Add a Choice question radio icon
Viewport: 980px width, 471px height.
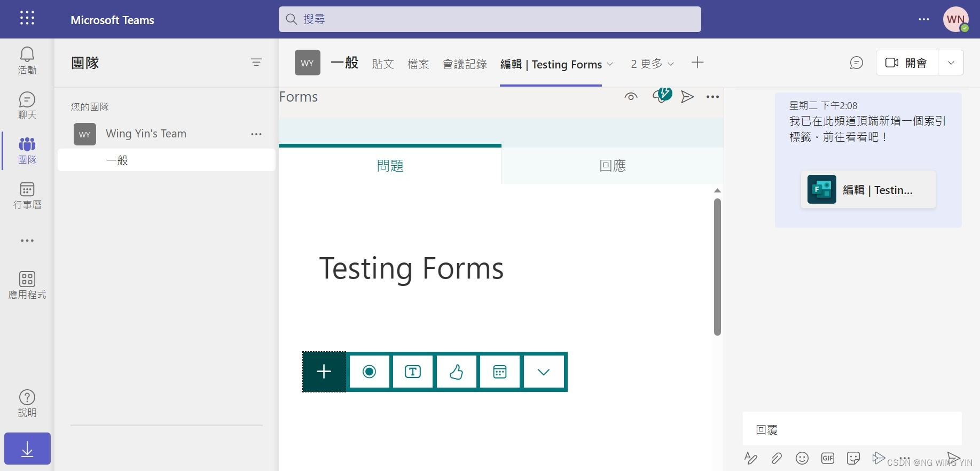pyautogui.click(x=369, y=372)
